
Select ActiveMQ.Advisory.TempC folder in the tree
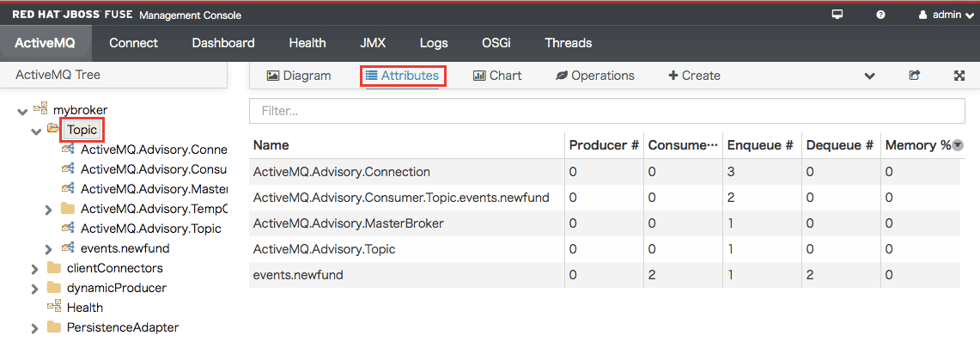coord(154,209)
